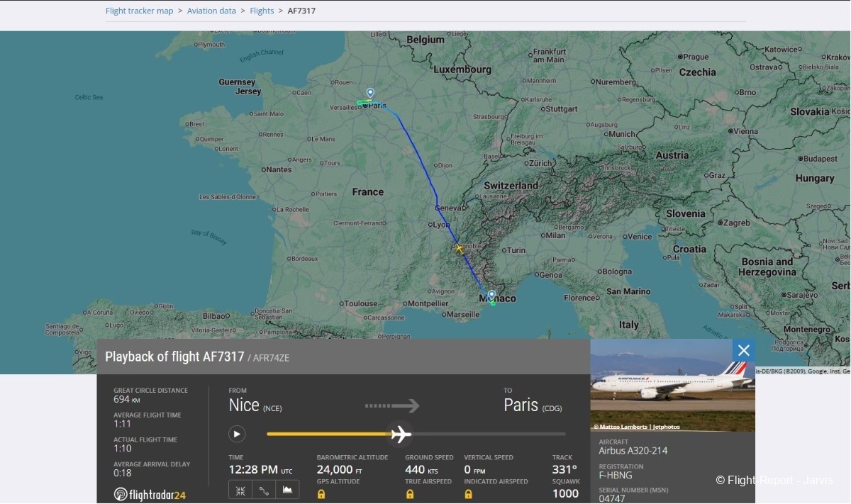851x504 pixels.
Task: Open the Air France aircraft photo
Action: [x=672, y=385]
